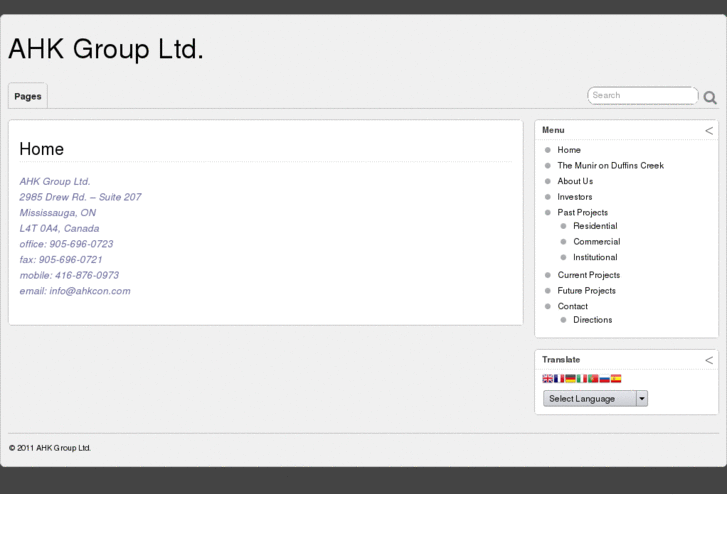727x545 pixels.
Task: Collapse the Menu widget with its arrow
Action: [709, 131]
